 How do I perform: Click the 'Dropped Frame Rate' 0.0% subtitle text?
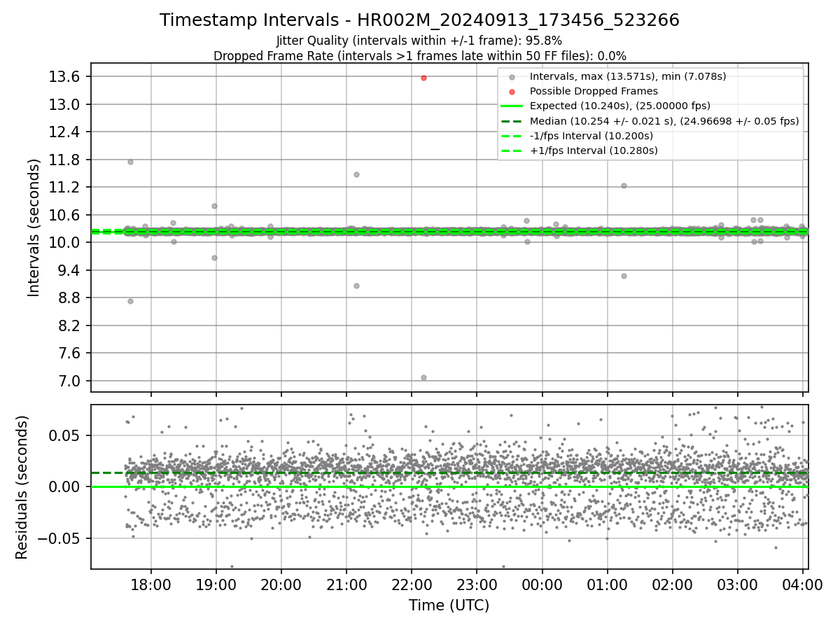(x=419, y=56)
